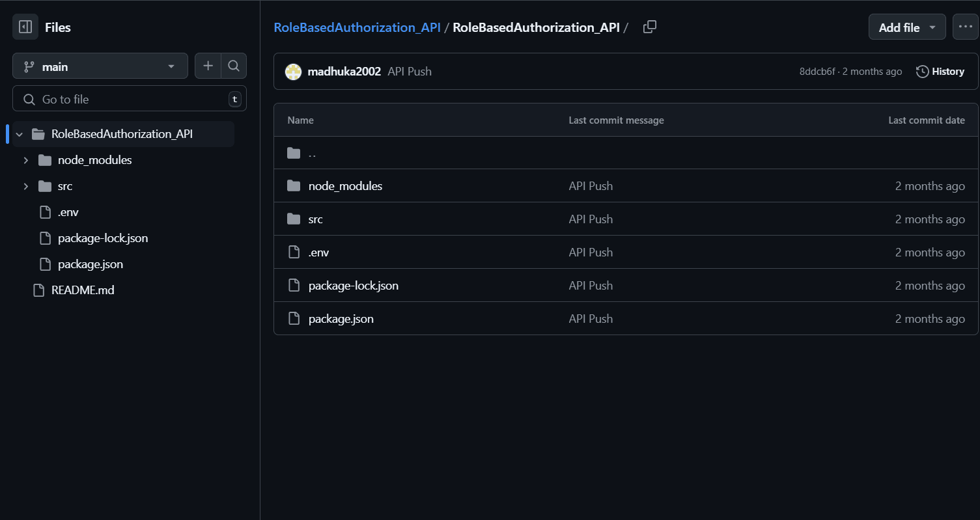
Task: Click Last commit message column header
Action: [616, 120]
